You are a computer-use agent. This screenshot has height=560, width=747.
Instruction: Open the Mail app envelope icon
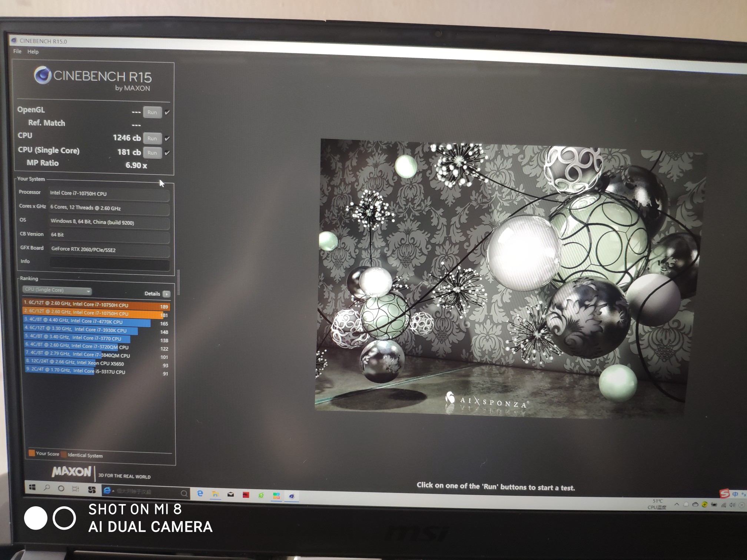tap(230, 494)
